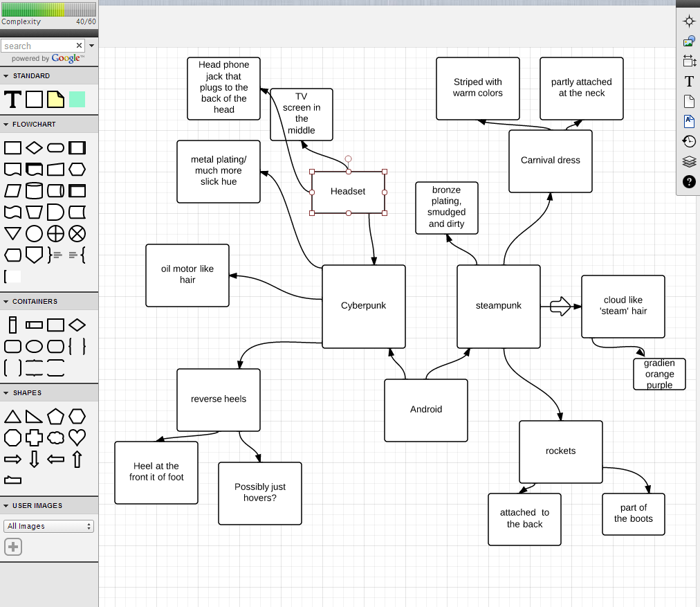Image resolution: width=700 pixels, height=607 pixels.
Task: Open the All Images dropdown under USER IMAGES
Action: [x=48, y=526]
